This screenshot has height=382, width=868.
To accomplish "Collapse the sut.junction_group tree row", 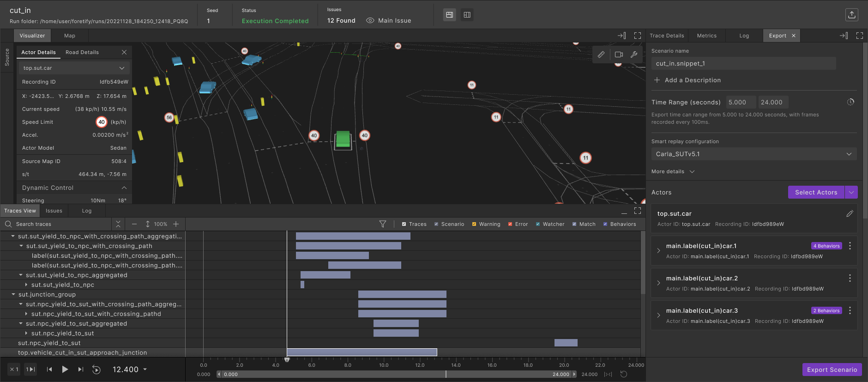I will (13, 294).
